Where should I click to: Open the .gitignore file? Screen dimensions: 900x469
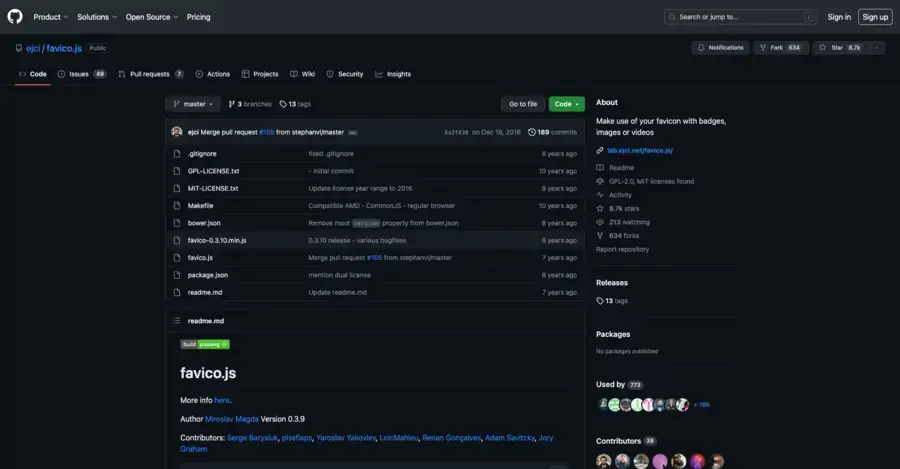(x=202, y=154)
